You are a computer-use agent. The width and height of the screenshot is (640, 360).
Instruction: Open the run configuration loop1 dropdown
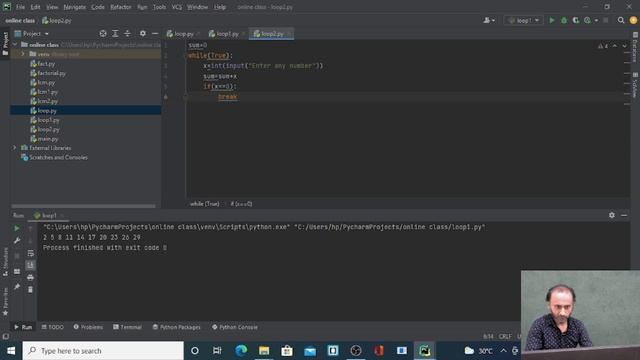(524, 20)
